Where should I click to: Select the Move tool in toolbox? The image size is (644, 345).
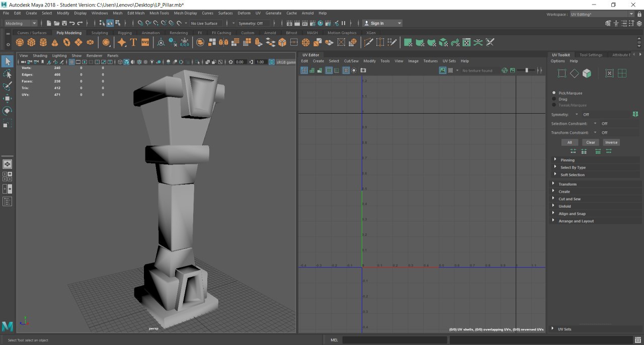(8, 99)
